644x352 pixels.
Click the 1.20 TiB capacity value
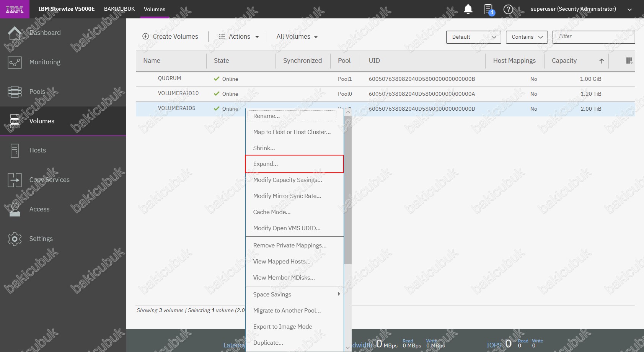591,94
